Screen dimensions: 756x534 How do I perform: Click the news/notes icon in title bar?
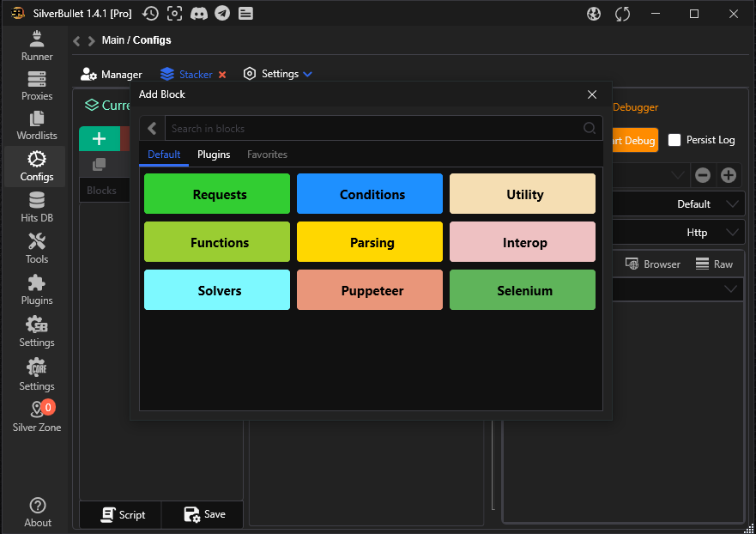tap(246, 14)
